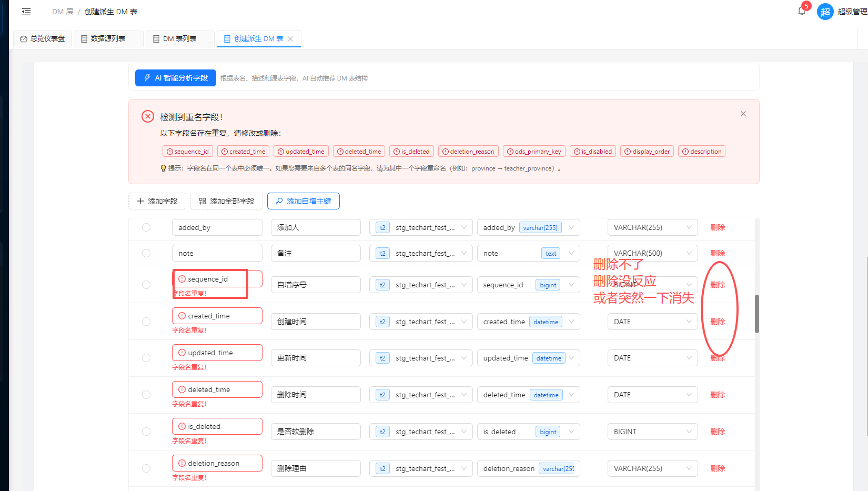
Task: Click the super admin avatar icon
Action: coord(825,12)
